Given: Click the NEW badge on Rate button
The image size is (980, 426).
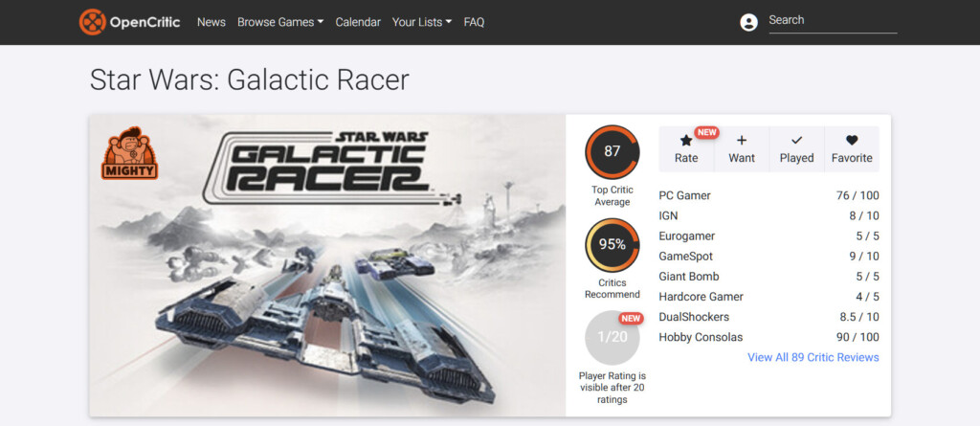Looking at the screenshot, I should (706, 133).
